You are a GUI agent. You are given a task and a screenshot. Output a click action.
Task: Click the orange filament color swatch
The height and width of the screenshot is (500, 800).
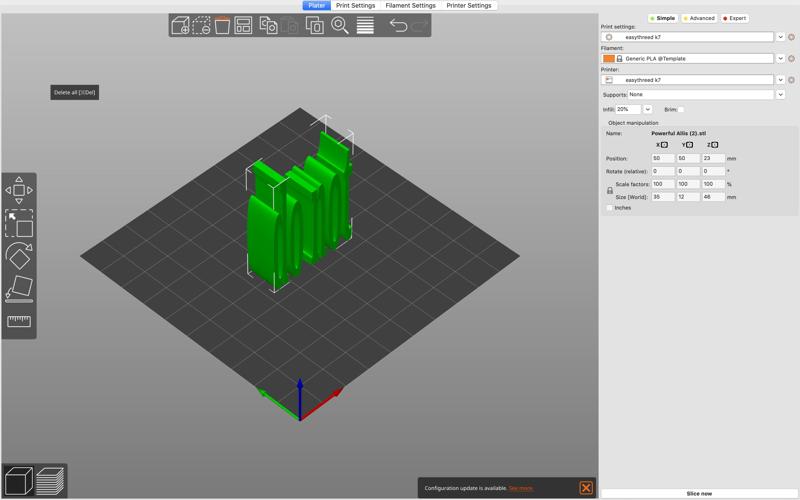point(608,59)
